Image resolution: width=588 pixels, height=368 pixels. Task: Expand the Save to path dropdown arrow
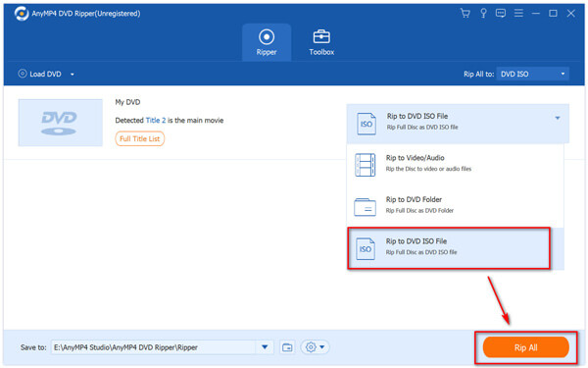(x=265, y=347)
